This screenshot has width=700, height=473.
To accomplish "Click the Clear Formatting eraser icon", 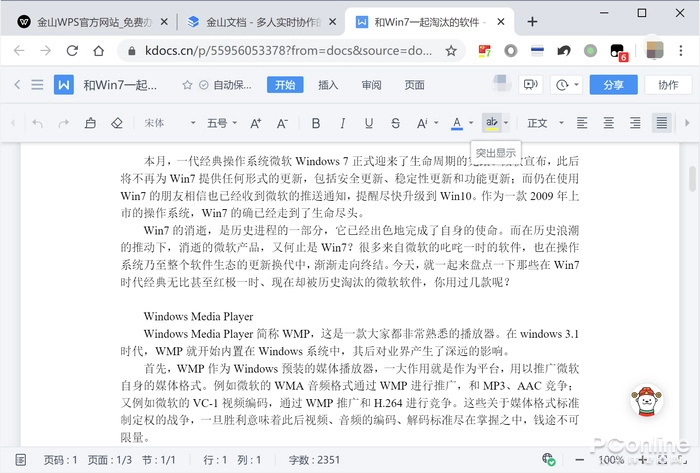I will pos(117,123).
